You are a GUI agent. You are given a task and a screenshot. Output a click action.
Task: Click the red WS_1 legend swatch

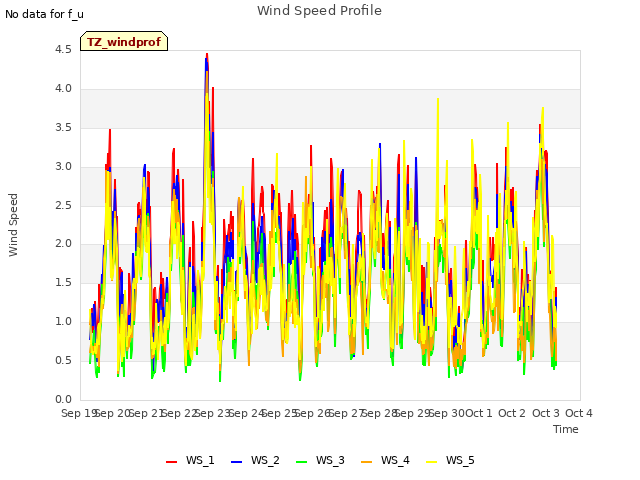[x=171, y=462]
